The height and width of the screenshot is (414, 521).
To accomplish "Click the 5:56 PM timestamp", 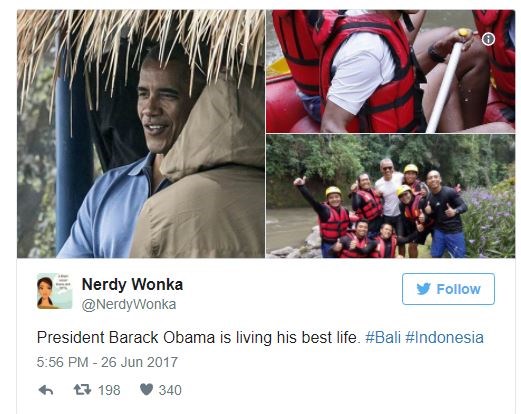I will point(62,362).
